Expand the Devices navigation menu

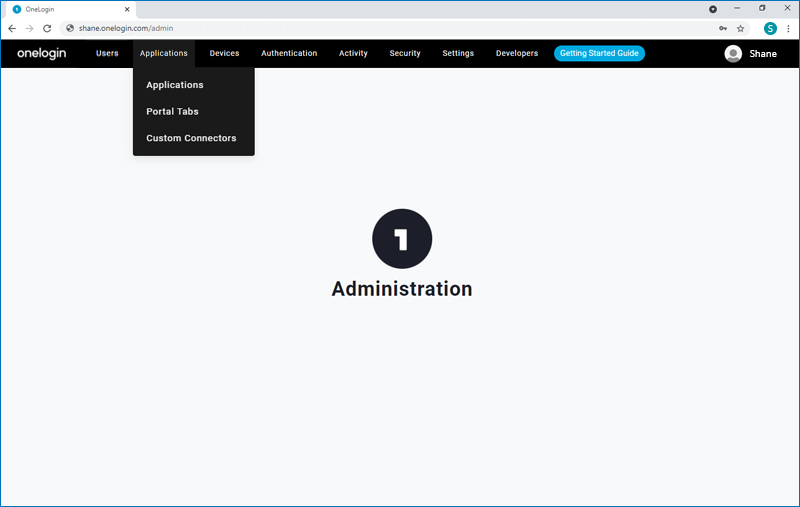[x=224, y=53]
